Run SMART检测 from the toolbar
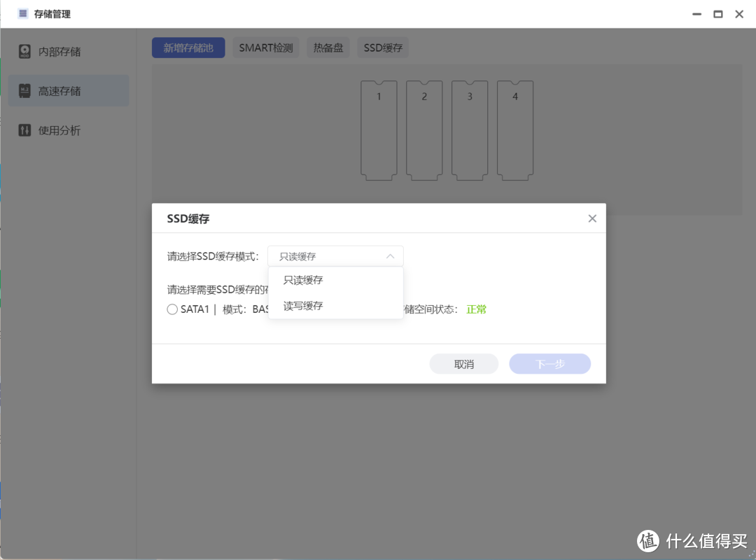 [266, 47]
